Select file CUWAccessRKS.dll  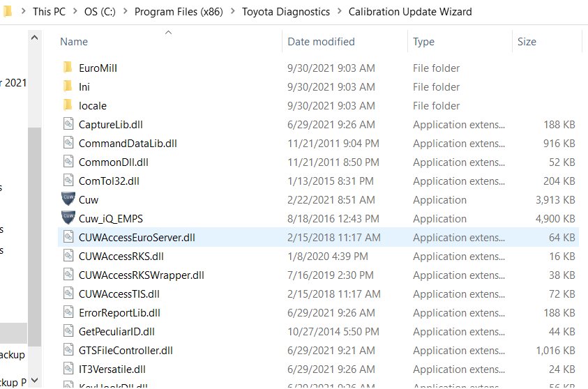pyautogui.click(x=121, y=257)
